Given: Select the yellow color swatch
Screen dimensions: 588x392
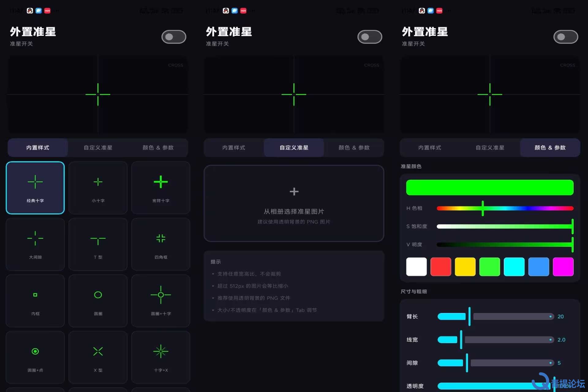Looking at the screenshot, I should (465, 267).
